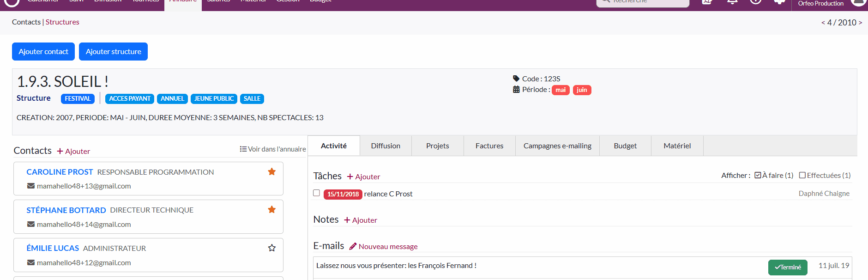Image resolution: width=868 pixels, height=280 pixels.
Task: Open the Structures breadcrumb link
Action: click(62, 22)
